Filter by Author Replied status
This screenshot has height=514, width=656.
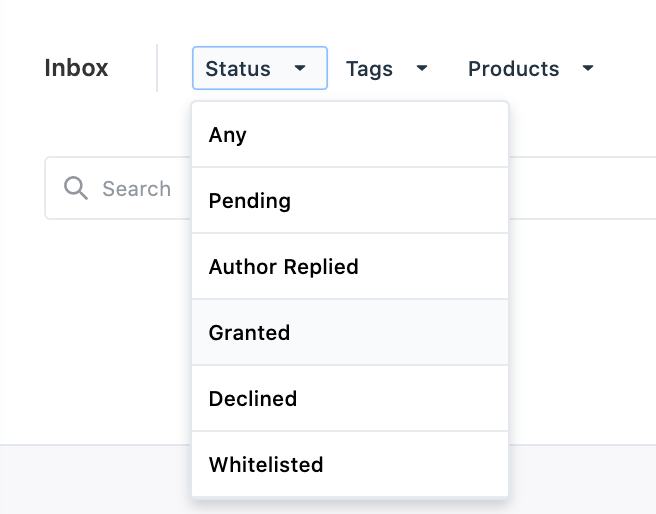[x=350, y=267]
